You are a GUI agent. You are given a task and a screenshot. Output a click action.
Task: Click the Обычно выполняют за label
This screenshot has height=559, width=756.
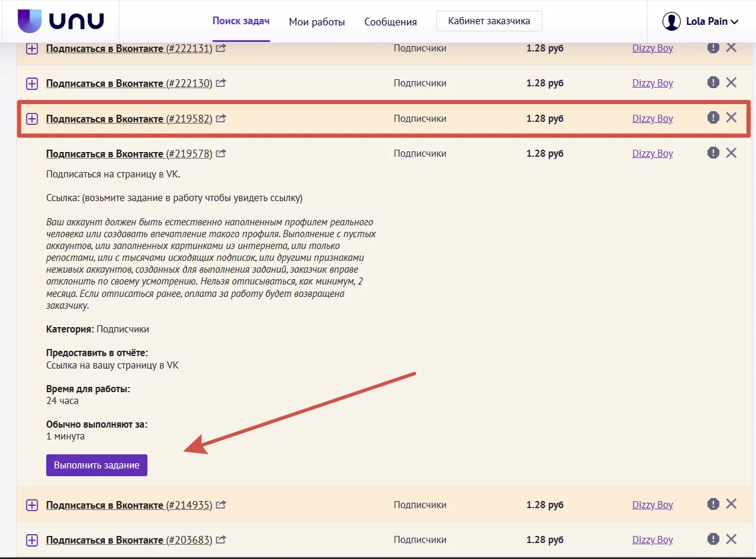click(96, 425)
